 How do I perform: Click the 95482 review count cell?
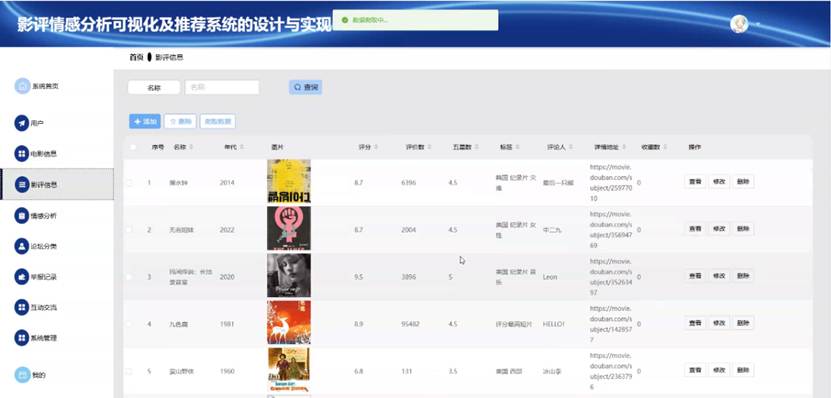411,324
